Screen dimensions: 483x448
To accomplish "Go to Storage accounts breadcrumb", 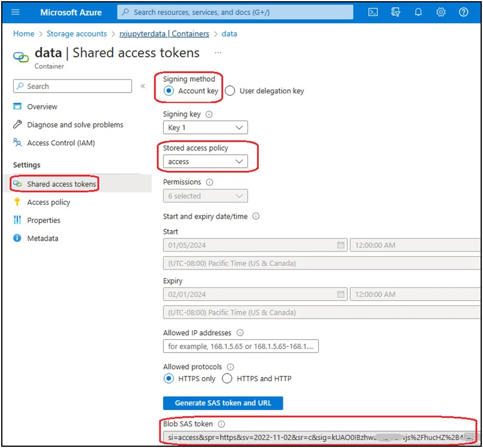I will (x=77, y=33).
